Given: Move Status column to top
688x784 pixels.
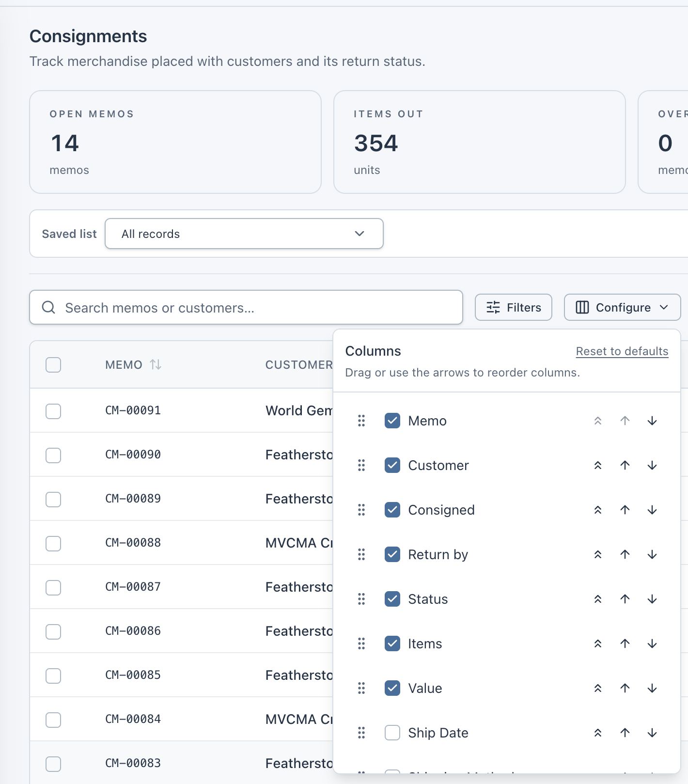Looking at the screenshot, I should pos(598,599).
